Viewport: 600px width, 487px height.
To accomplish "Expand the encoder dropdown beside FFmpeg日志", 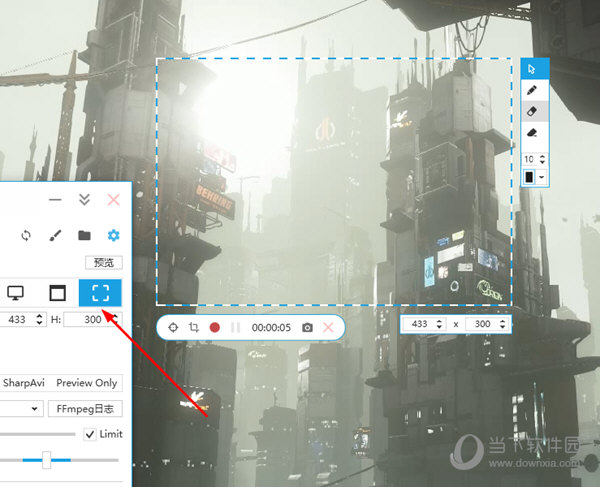I will click(x=35, y=408).
